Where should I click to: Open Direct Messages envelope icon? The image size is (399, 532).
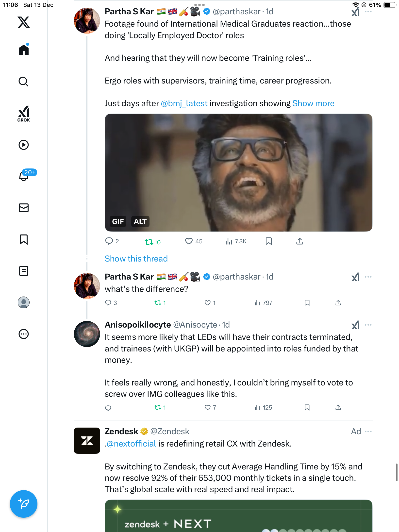(x=24, y=208)
